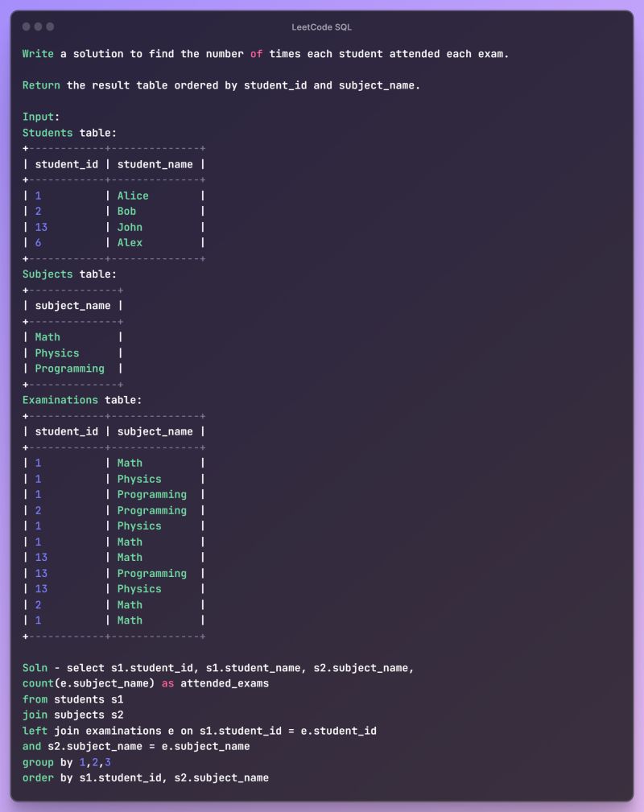Click 'Programming' in the Subjects table

(69, 369)
